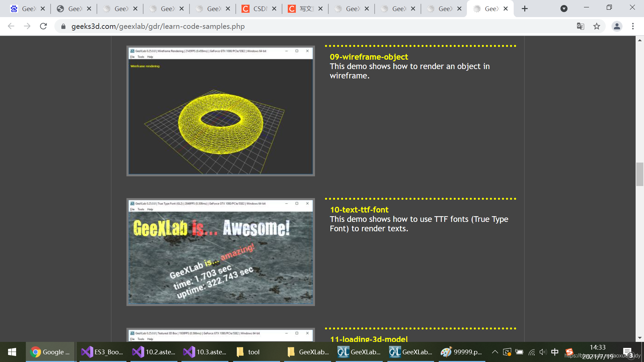Show hidden system tray icons

[495, 352]
